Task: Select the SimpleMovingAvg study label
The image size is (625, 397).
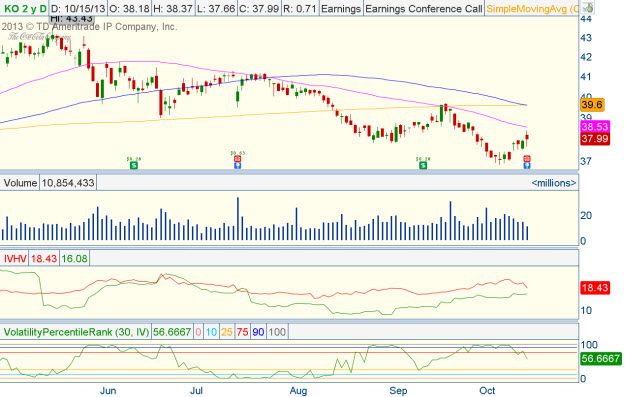Action: click(533, 8)
